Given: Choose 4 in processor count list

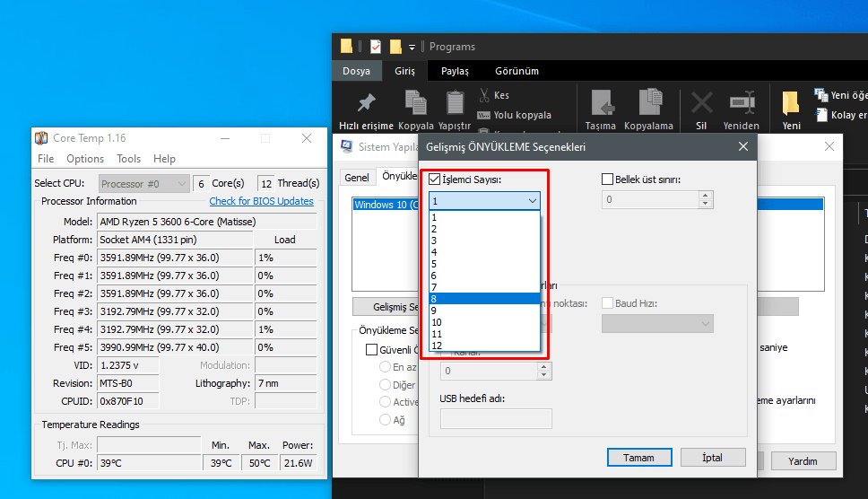Looking at the screenshot, I should coord(485,252).
